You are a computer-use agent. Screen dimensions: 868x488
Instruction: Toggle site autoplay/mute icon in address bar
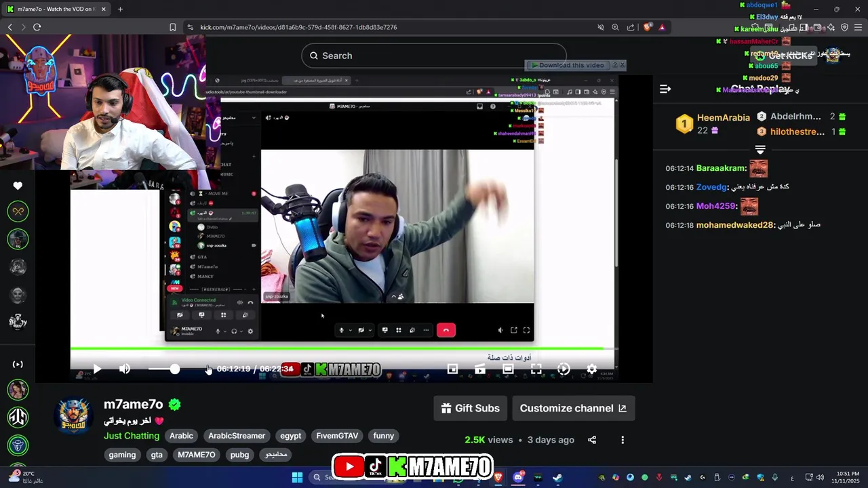(x=601, y=27)
